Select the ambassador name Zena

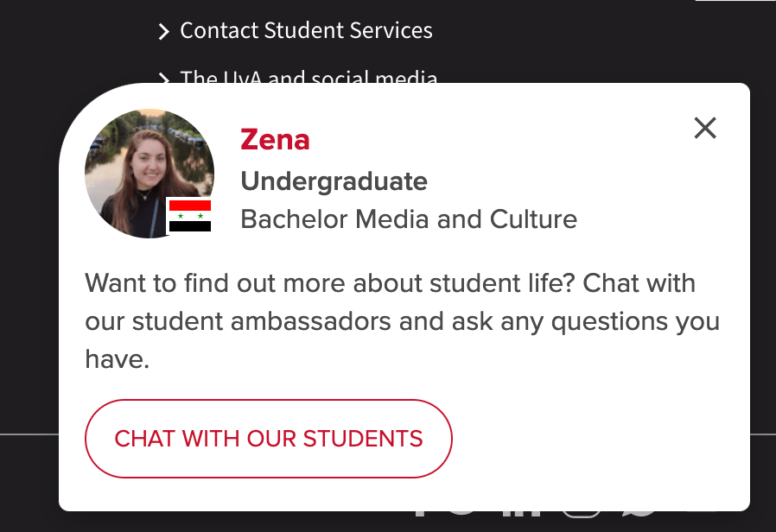275,140
